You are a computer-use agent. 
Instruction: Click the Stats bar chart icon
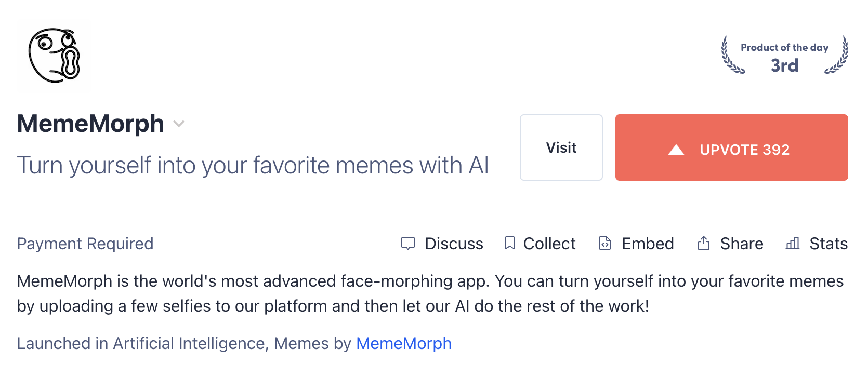[x=793, y=243]
